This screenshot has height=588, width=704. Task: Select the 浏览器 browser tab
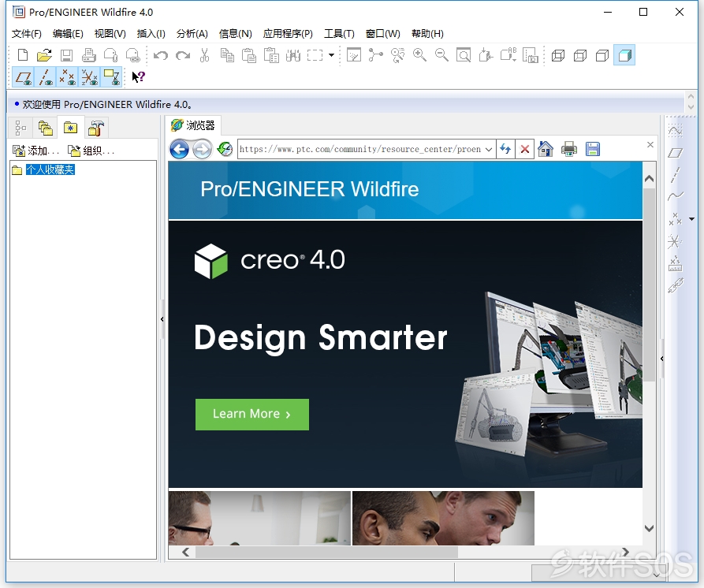pyautogui.click(x=193, y=125)
